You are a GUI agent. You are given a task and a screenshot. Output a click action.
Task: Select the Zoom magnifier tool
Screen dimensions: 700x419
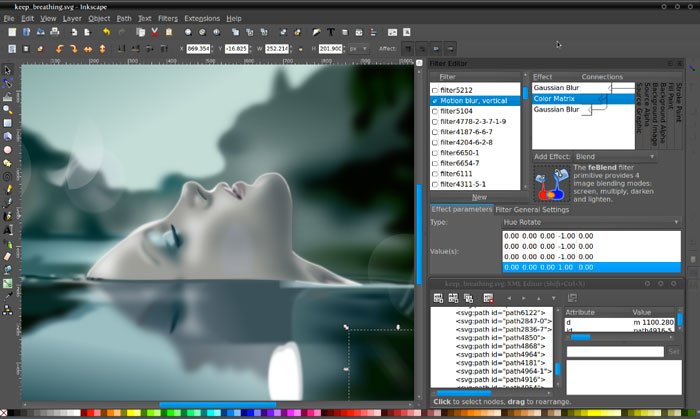pos(8,109)
